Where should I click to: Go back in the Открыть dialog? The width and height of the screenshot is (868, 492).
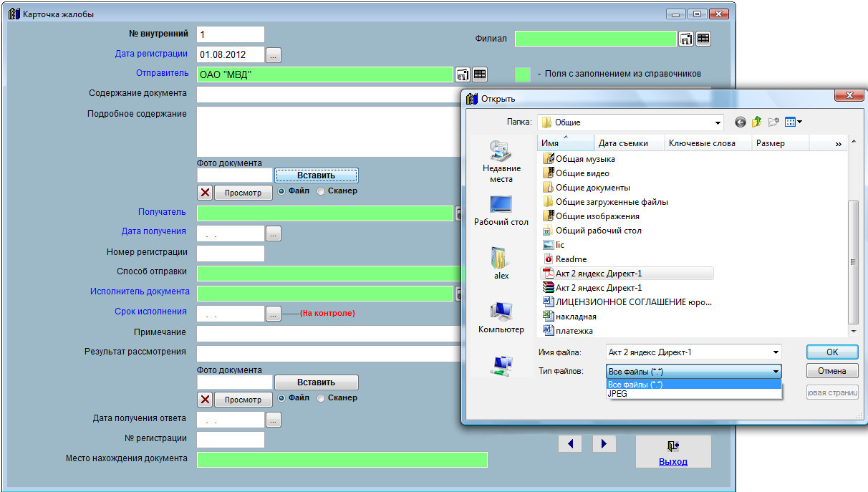[741, 122]
